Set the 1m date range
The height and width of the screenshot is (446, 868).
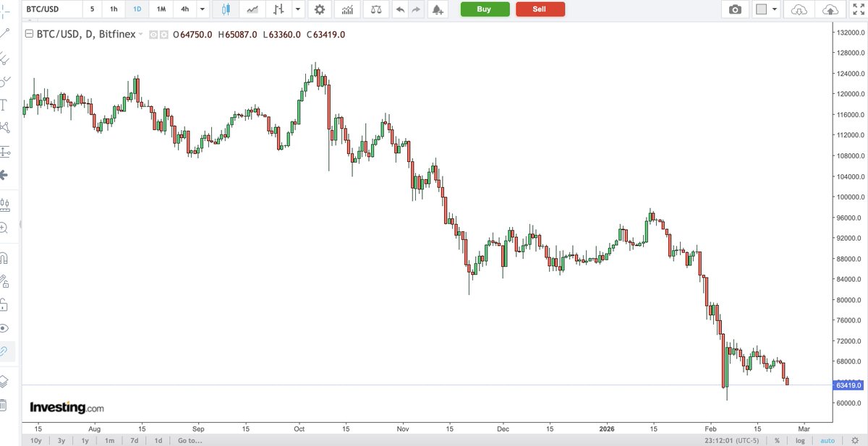[x=109, y=440]
